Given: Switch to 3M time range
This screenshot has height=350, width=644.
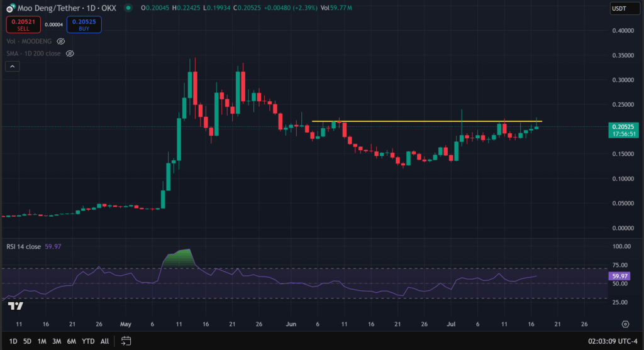Looking at the screenshot, I should 57,341.
